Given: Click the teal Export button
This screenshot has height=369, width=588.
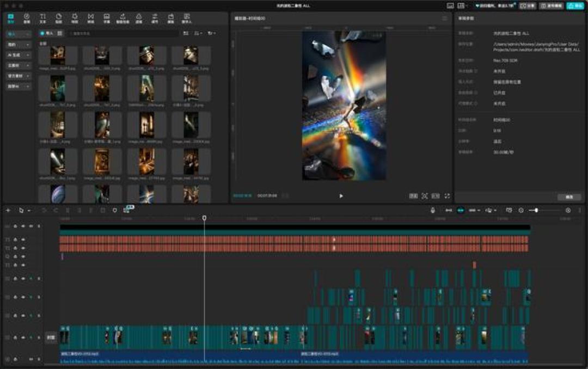Looking at the screenshot, I should click(x=575, y=5).
